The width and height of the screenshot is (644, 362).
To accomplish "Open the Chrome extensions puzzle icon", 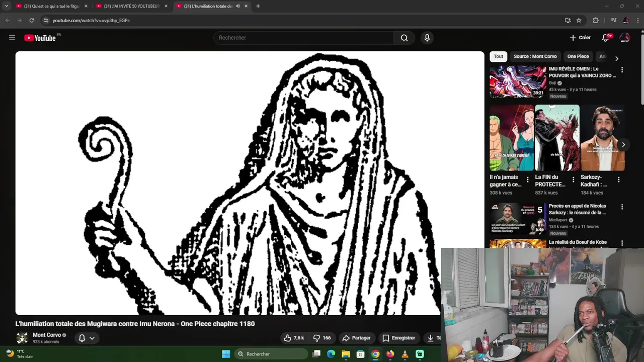I will click(596, 20).
